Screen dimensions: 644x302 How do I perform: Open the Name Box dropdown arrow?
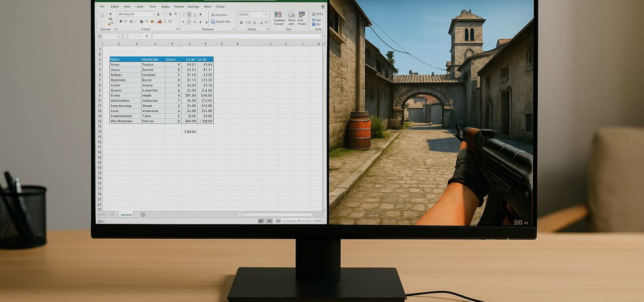[119, 36]
